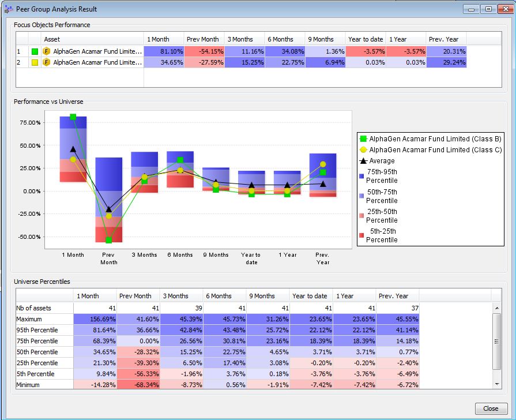Click the 1 Month header in Focus Objects Performance
Viewport: 516px width, 420px height.
164,39
